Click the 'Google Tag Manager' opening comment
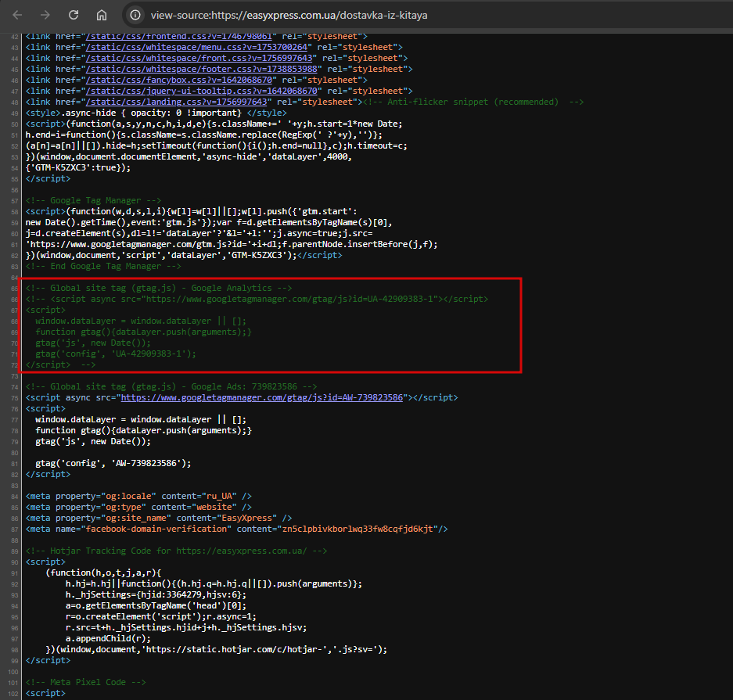This screenshot has height=700, width=733. pos(93,200)
